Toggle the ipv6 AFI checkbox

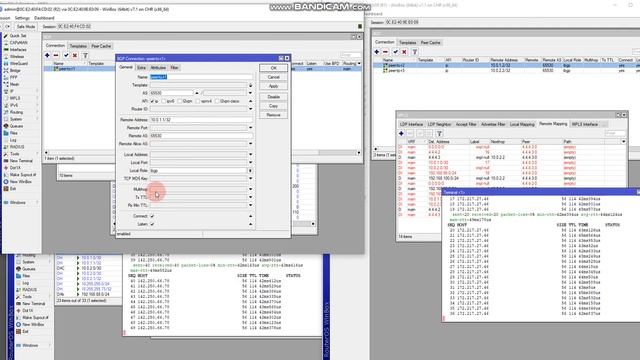point(164,101)
